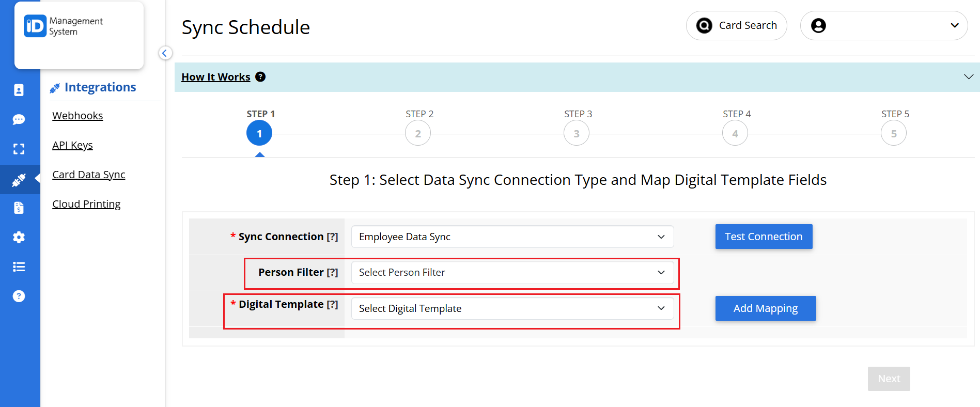Open the Person Filter dropdown
Viewport: 980px width, 407px height.
pyautogui.click(x=512, y=272)
